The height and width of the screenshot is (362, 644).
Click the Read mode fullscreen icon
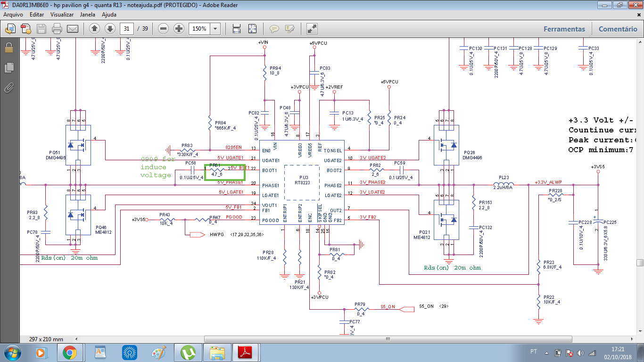[312, 29]
